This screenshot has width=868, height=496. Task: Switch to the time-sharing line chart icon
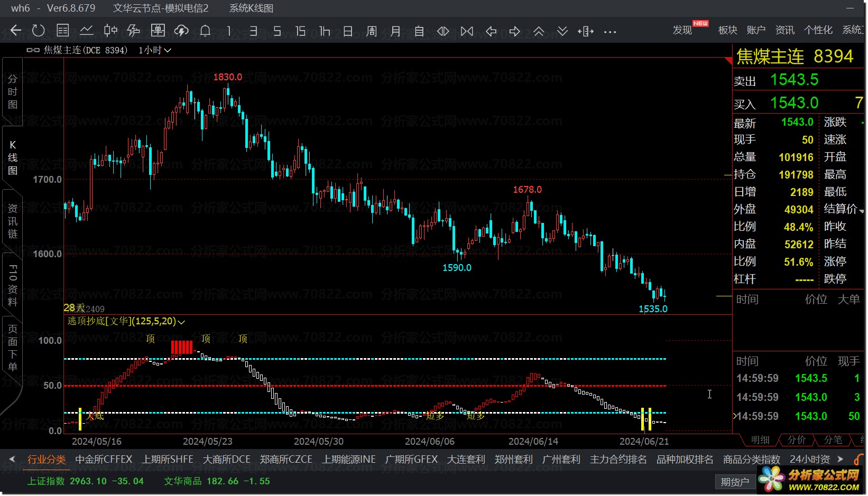(86, 31)
